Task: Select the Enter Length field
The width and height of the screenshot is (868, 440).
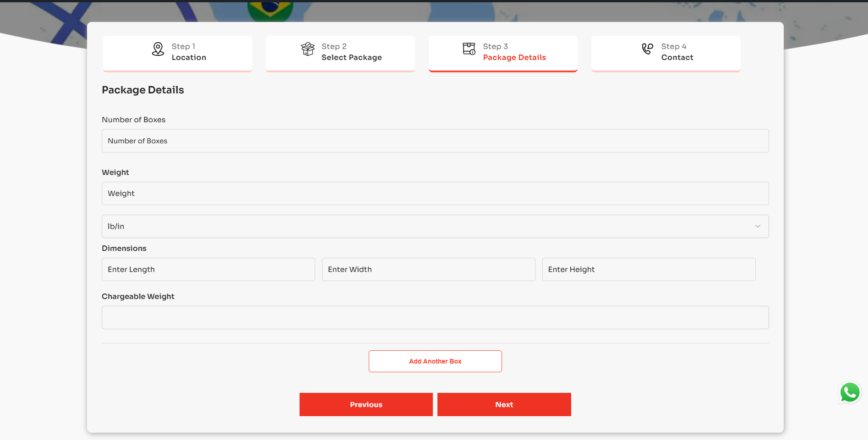Action: [x=208, y=269]
